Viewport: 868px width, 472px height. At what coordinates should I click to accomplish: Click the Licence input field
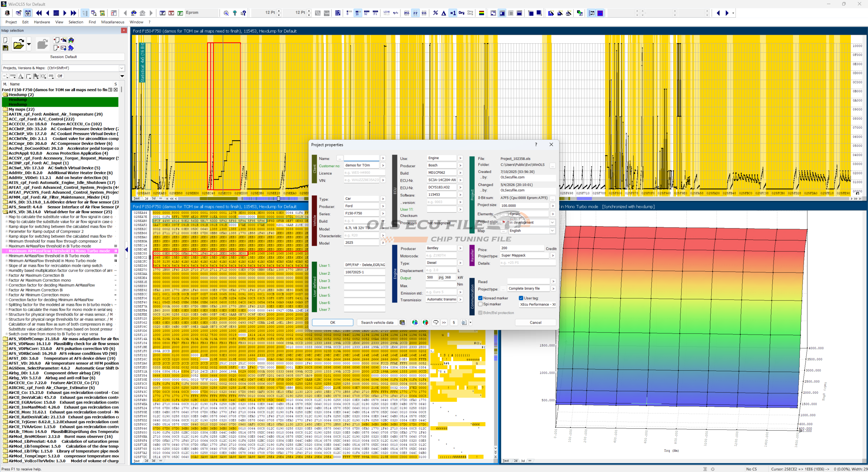click(364, 173)
